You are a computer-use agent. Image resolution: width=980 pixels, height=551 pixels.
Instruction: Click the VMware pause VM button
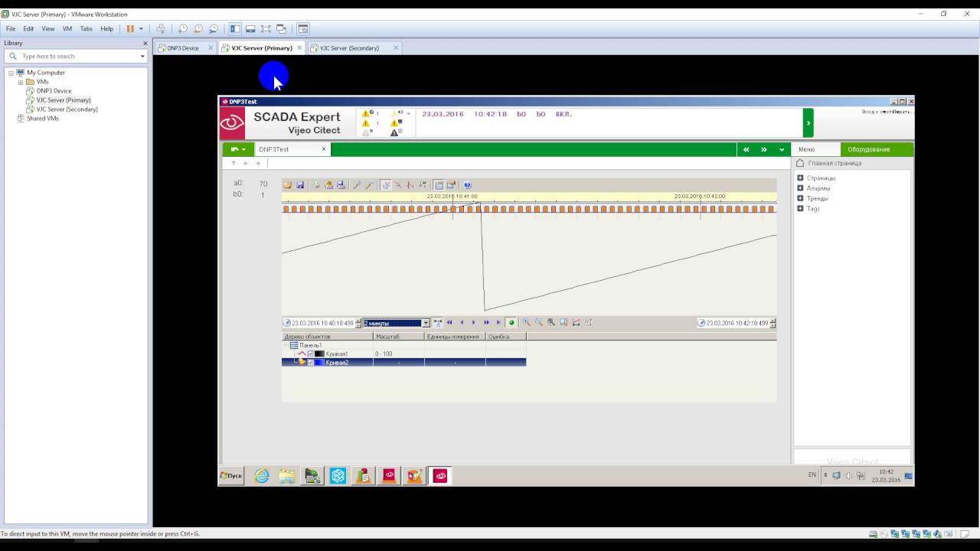point(130,28)
